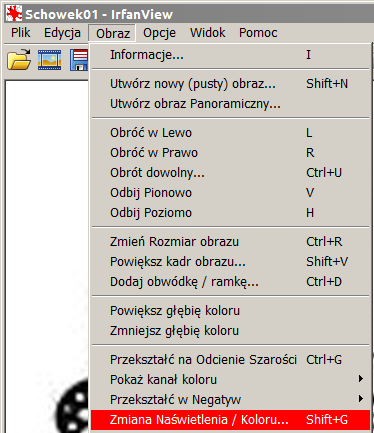Open the Slideshow filmstrip icon
The image size is (374, 433).
pos(49,60)
